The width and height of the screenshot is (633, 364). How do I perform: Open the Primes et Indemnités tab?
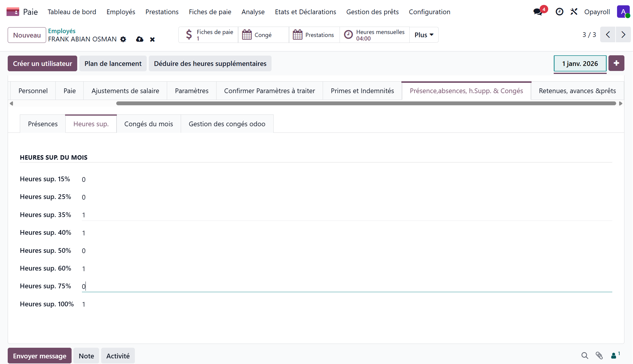(362, 91)
